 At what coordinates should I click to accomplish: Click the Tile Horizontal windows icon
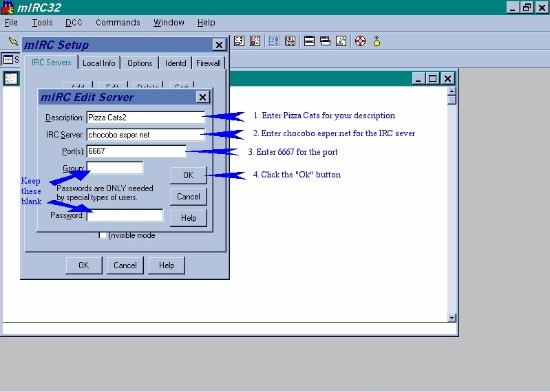point(309,41)
